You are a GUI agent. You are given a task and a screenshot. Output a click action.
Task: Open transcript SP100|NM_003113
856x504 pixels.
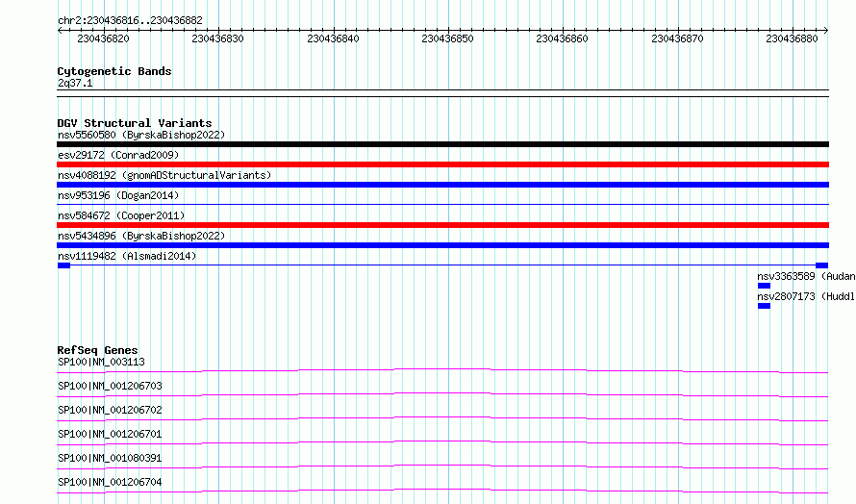(102, 362)
